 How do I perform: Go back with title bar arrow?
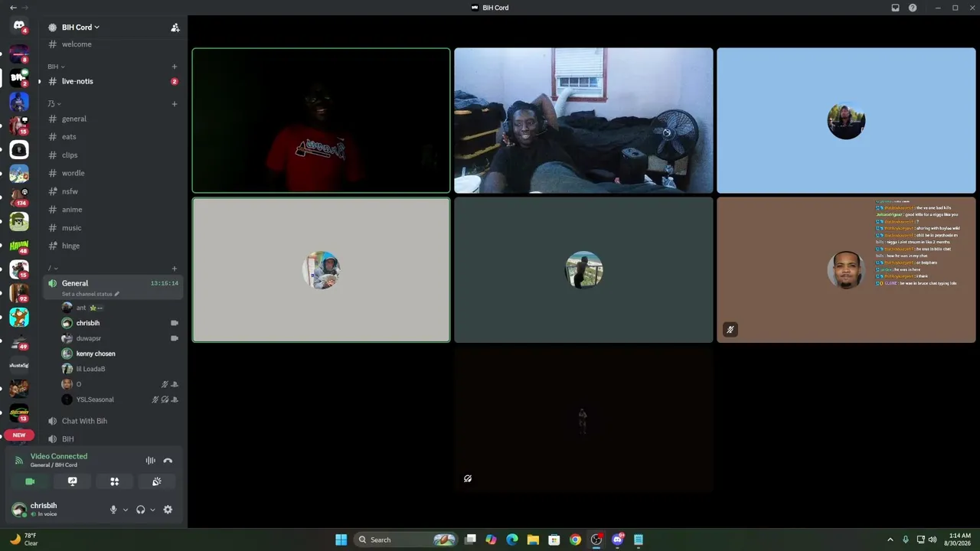tap(13, 8)
